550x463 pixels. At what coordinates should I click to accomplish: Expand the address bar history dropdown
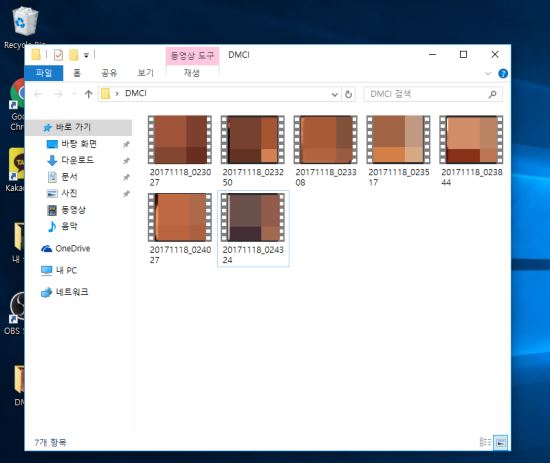coord(335,94)
